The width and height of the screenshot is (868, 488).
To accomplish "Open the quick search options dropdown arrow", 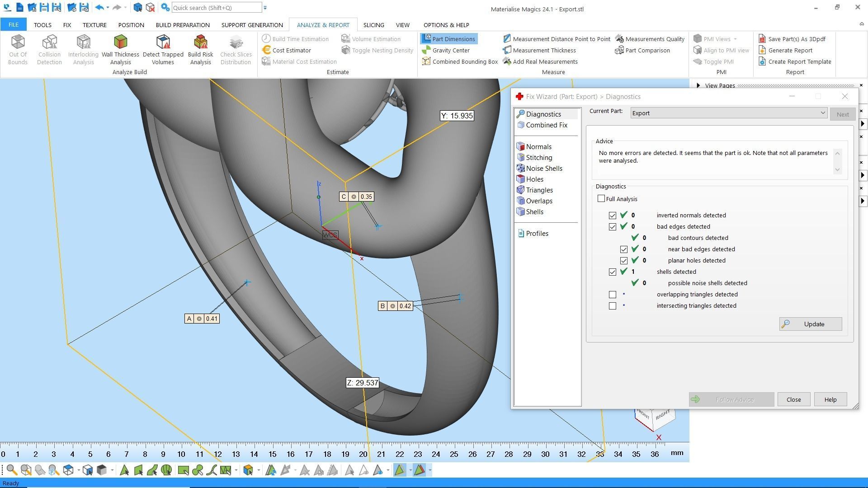I will click(x=265, y=8).
